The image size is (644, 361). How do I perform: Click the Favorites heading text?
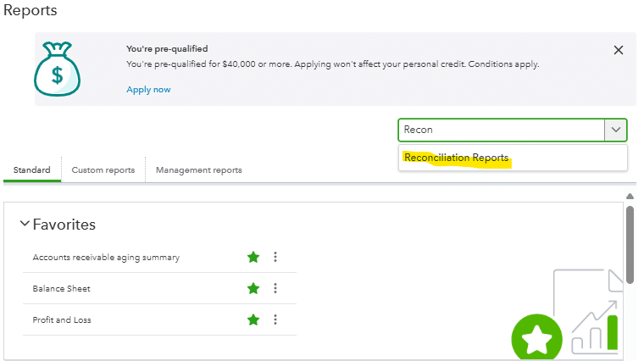coord(64,225)
